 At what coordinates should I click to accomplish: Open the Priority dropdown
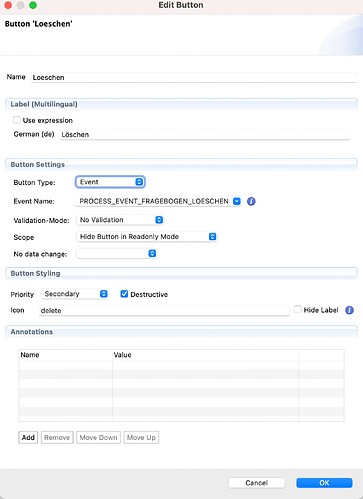coord(74,294)
